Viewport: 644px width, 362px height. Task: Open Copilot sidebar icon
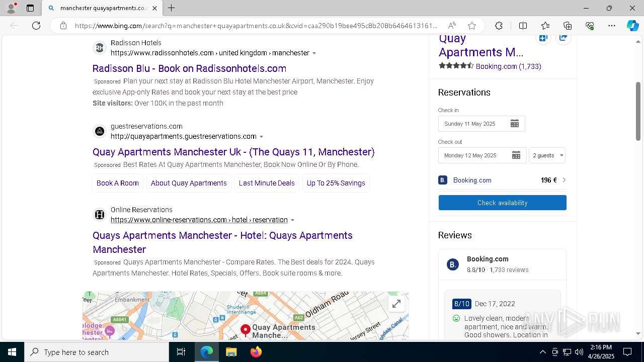tap(632, 26)
